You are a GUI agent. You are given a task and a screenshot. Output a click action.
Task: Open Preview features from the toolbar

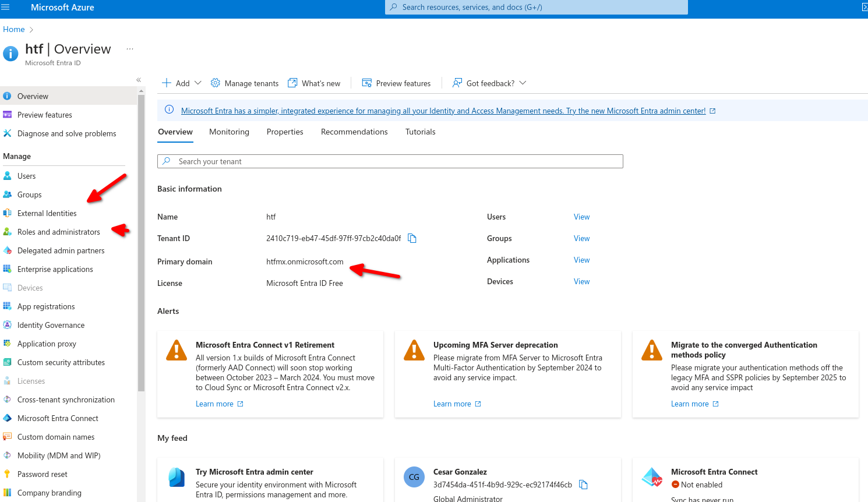pyautogui.click(x=396, y=83)
